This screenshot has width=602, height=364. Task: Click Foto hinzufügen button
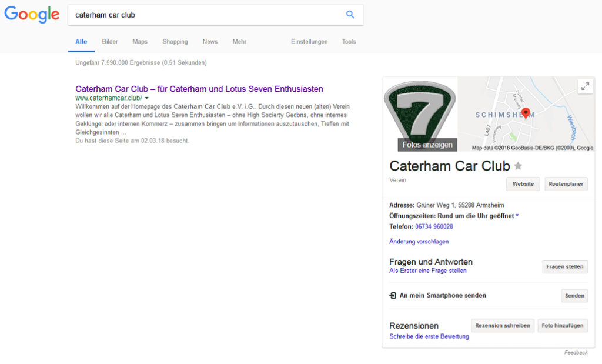[x=563, y=326]
